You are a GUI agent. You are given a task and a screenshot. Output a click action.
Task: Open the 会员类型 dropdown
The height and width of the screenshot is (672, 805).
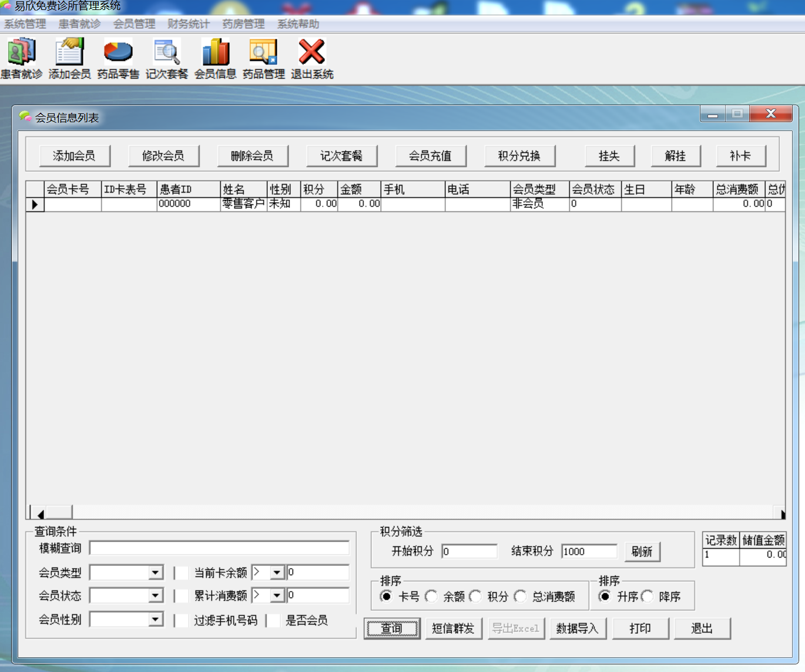(x=156, y=572)
